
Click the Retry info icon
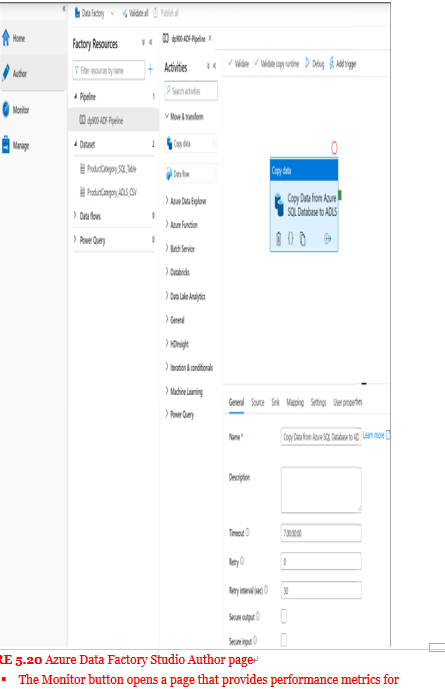point(242,561)
